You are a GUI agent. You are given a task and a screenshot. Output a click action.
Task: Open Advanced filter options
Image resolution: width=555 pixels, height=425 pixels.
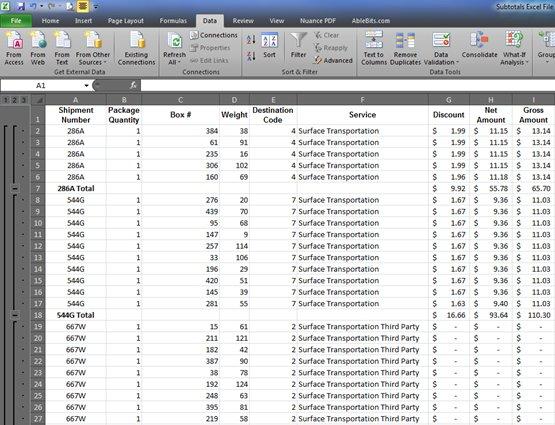(x=333, y=61)
